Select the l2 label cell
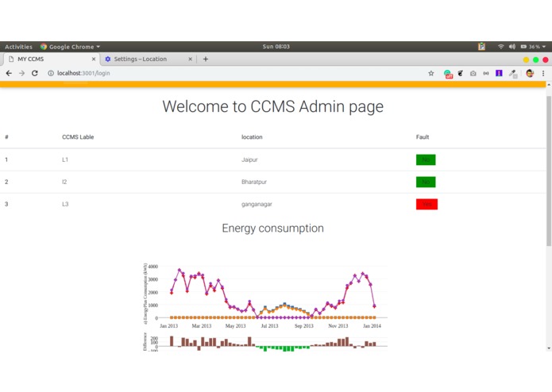This screenshot has width=552, height=392. [x=64, y=182]
